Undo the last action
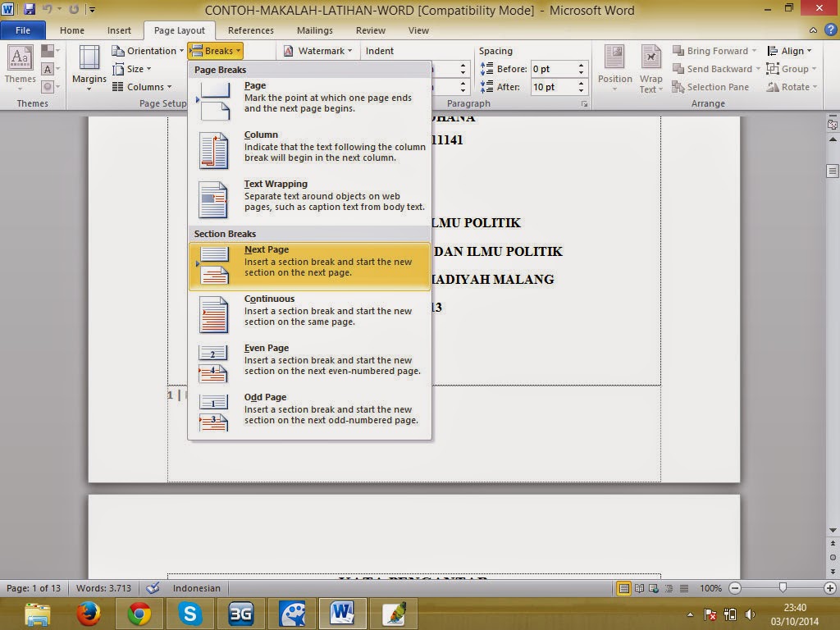840x630 pixels. click(47, 9)
